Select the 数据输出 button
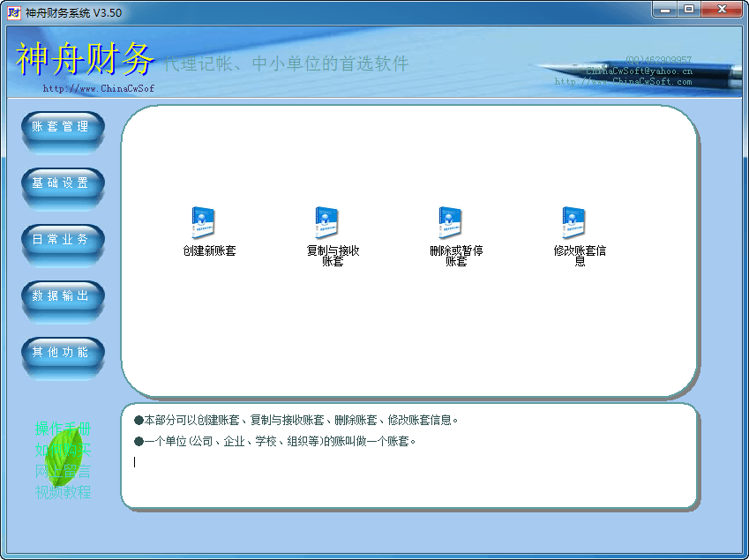Viewport: 749px width, 560px height. coord(62,296)
